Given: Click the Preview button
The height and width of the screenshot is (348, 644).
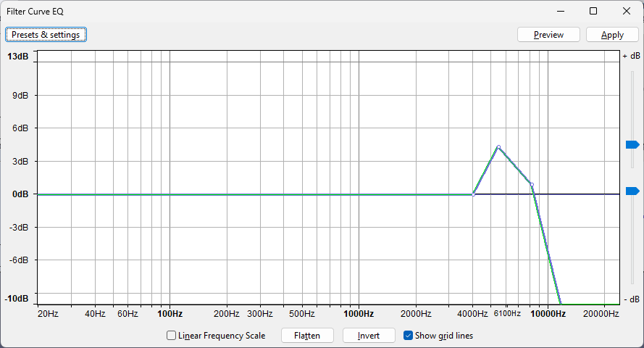Looking at the screenshot, I should (x=548, y=35).
